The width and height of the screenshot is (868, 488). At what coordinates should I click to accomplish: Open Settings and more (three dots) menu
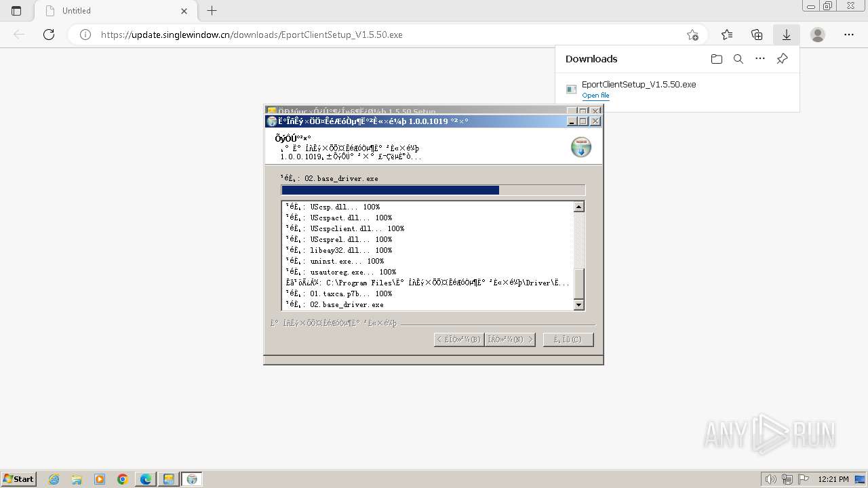point(849,35)
